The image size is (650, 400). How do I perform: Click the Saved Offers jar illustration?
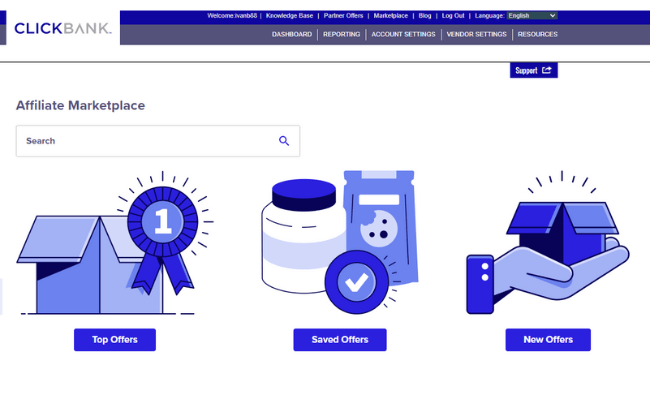[x=340, y=242]
